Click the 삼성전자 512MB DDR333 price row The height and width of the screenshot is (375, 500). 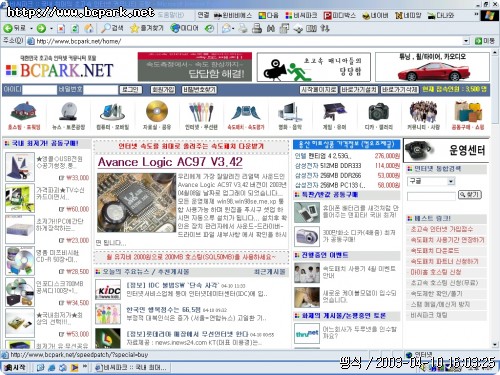click(x=347, y=166)
